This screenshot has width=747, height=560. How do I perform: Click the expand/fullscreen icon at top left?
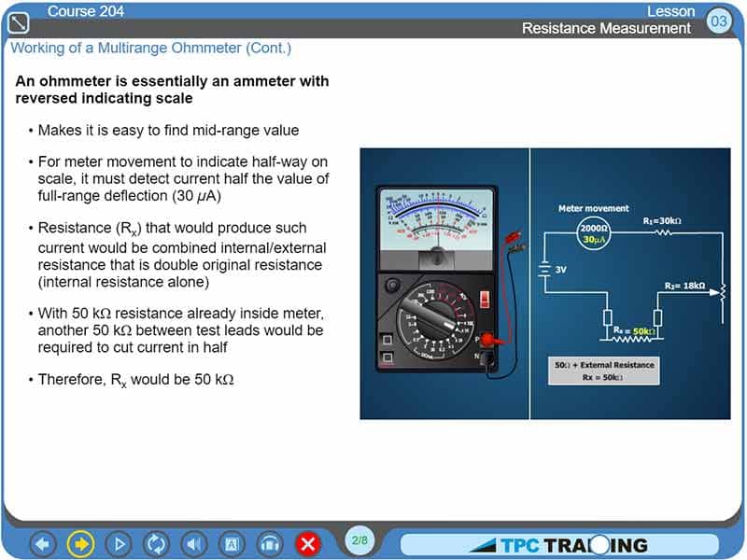pyautogui.click(x=18, y=22)
